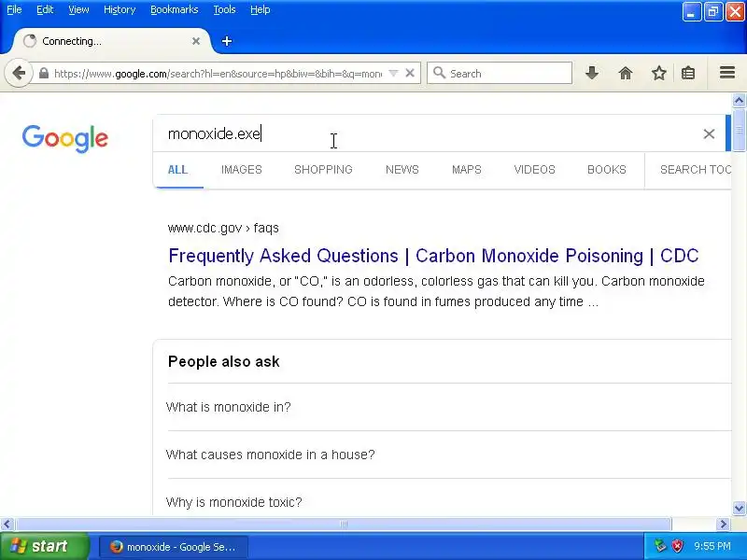Image resolution: width=747 pixels, height=560 pixels.
Task: Open a new tab with plus button
Action: [227, 41]
